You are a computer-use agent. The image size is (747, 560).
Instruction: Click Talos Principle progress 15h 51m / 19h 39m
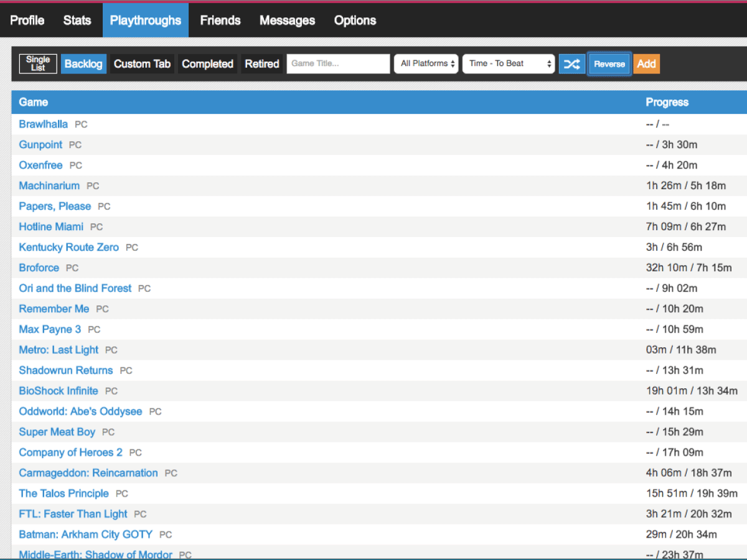tap(692, 493)
